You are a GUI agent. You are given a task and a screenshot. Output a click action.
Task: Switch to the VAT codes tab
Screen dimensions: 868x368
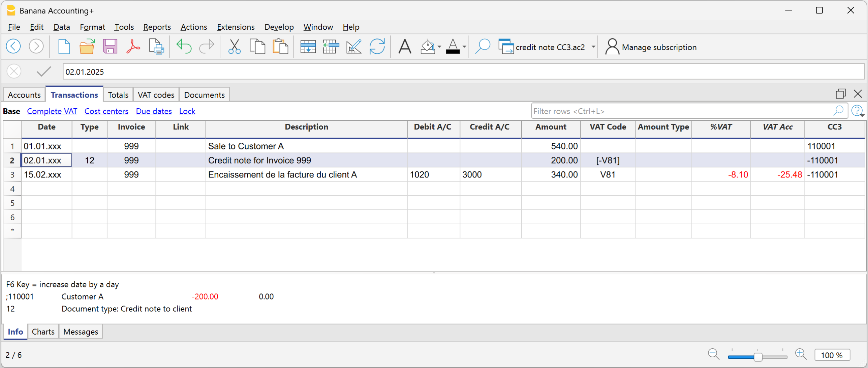(156, 95)
